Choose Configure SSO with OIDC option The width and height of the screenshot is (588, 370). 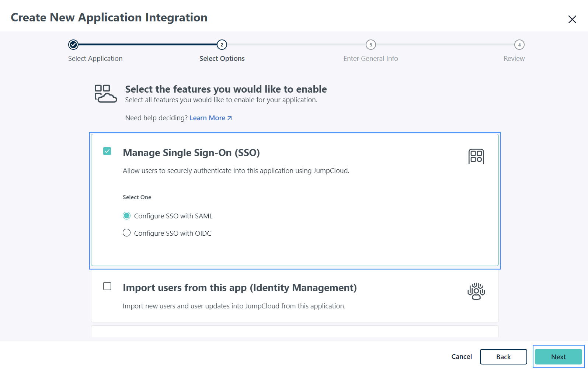pos(126,233)
